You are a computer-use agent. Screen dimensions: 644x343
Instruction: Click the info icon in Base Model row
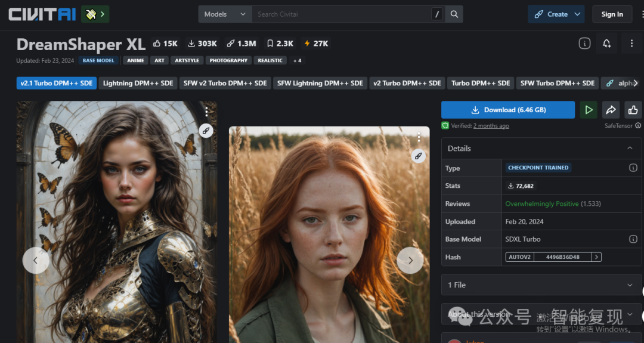pyautogui.click(x=633, y=239)
